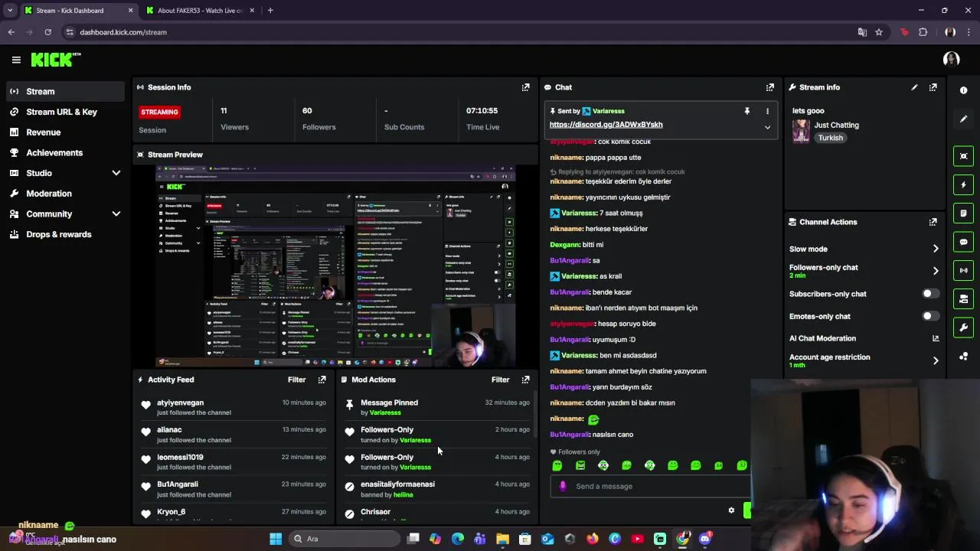The height and width of the screenshot is (551, 980).
Task: Pop out the Stream info panel
Action: pyautogui.click(x=933, y=87)
